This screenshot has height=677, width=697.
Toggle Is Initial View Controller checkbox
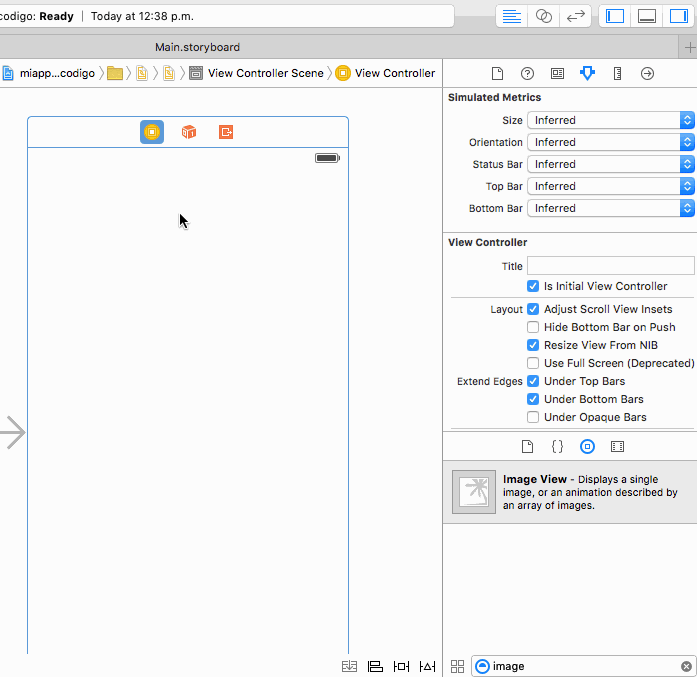pos(533,286)
